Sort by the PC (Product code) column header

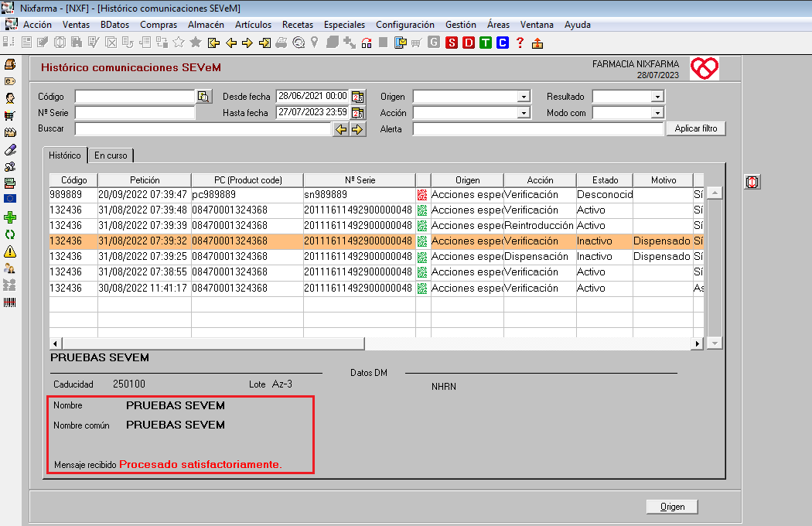coord(247,179)
